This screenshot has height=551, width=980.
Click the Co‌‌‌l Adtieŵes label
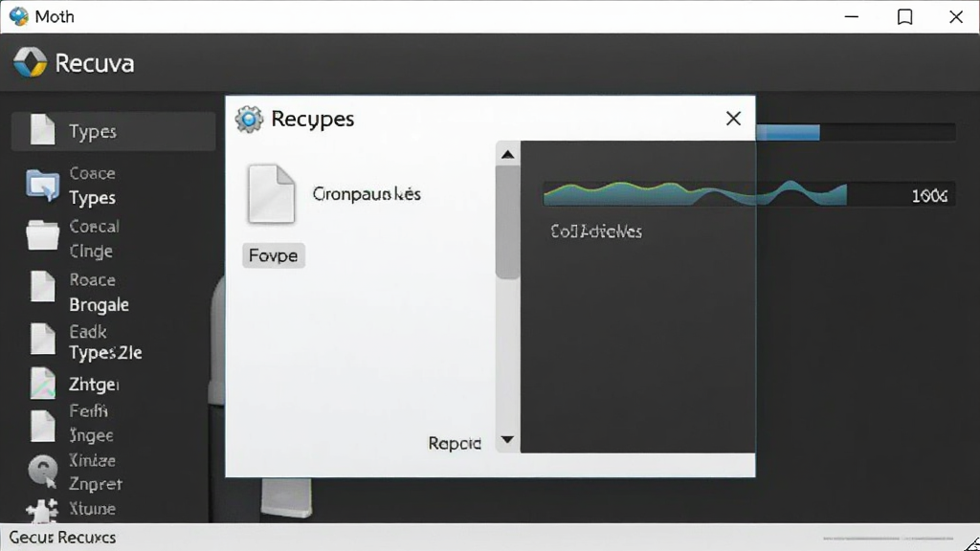pos(596,231)
